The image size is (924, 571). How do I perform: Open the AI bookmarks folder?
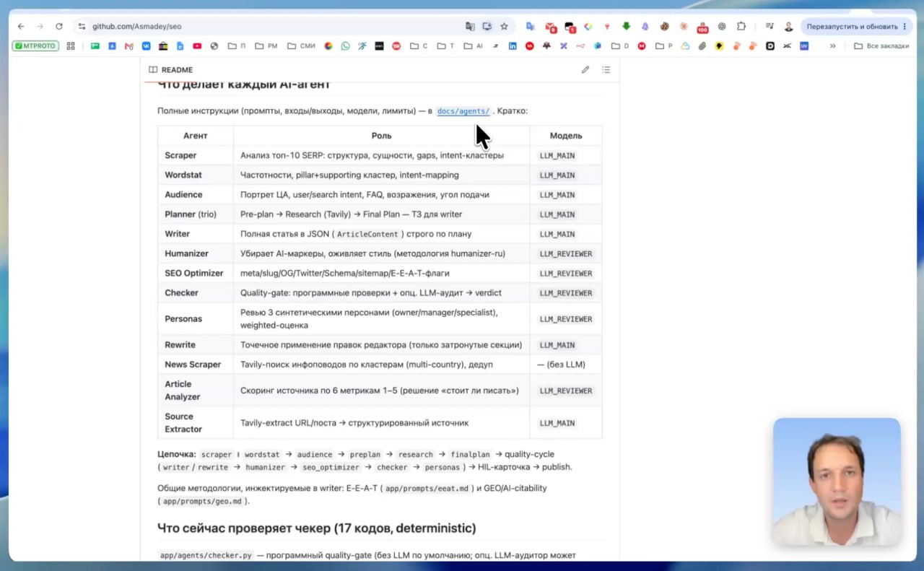474,45
